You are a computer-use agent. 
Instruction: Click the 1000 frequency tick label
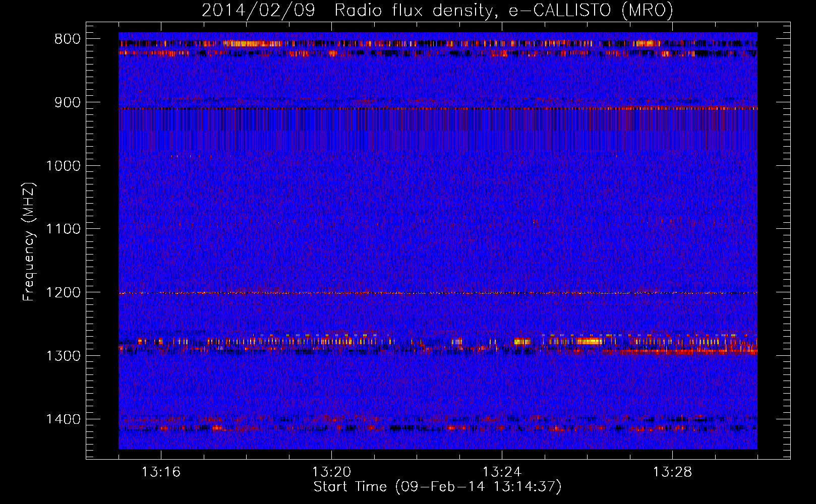pos(63,166)
